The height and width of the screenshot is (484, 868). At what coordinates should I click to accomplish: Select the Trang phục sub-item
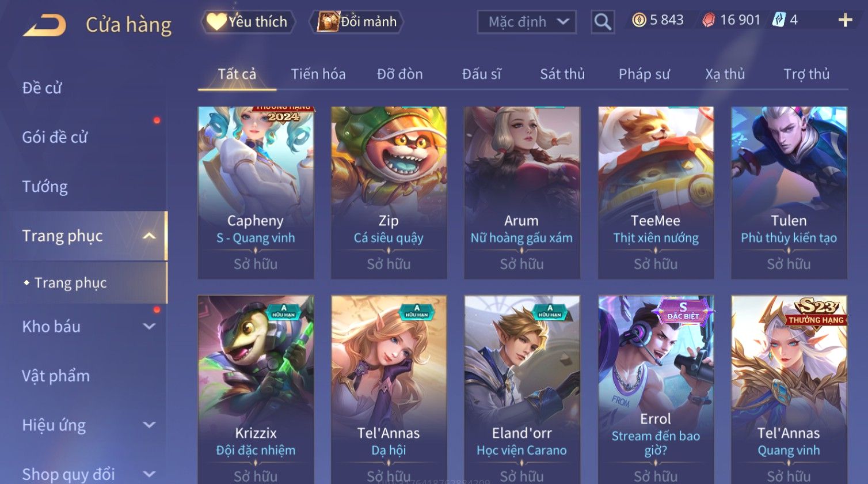[70, 283]
